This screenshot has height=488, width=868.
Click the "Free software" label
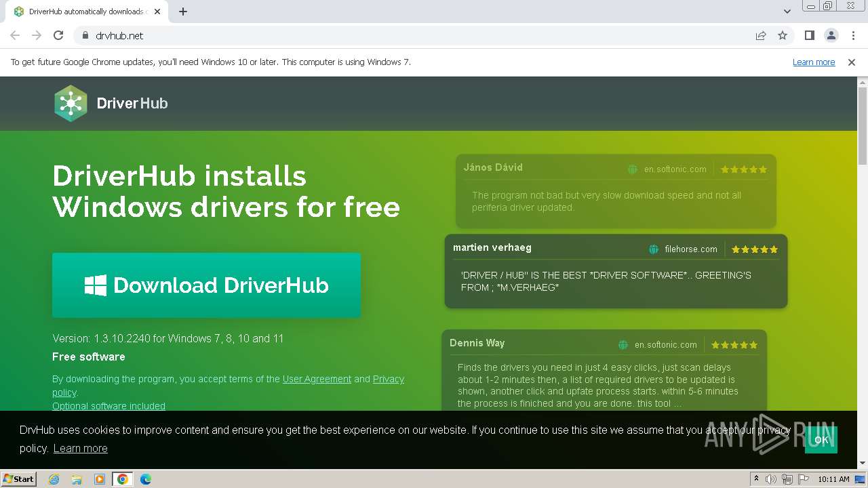pyautogui.click(x=89, y=357)
